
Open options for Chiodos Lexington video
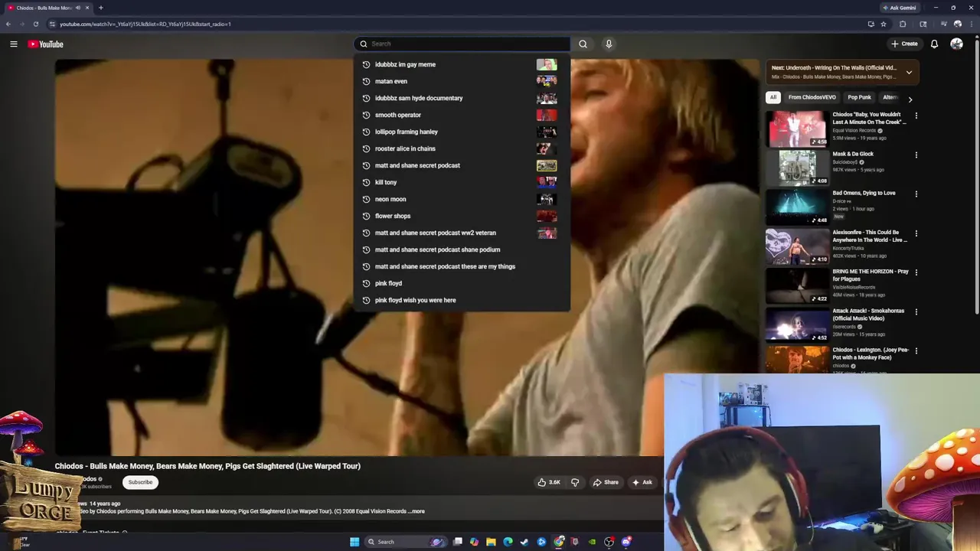click(x=916, y=350)
